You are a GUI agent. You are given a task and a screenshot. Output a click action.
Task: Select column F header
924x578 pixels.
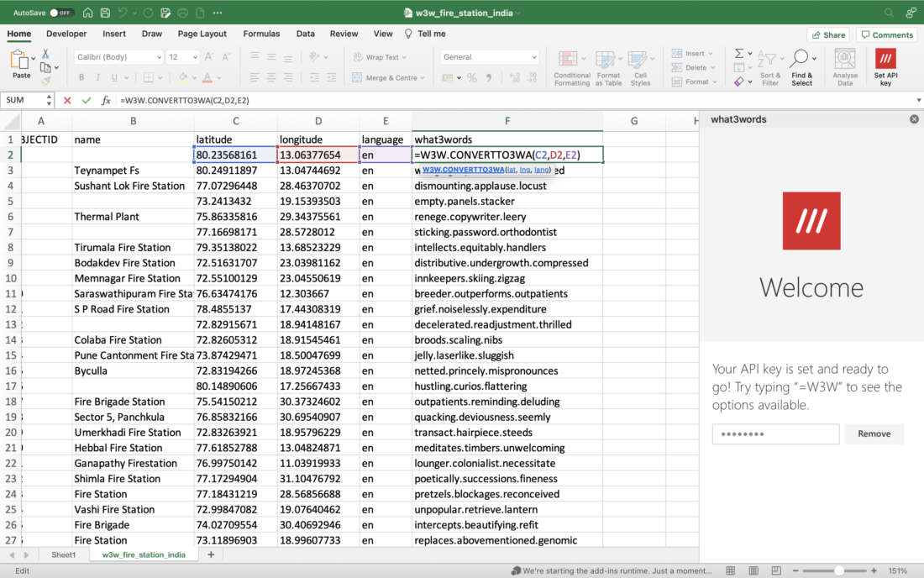pos(507,121)
